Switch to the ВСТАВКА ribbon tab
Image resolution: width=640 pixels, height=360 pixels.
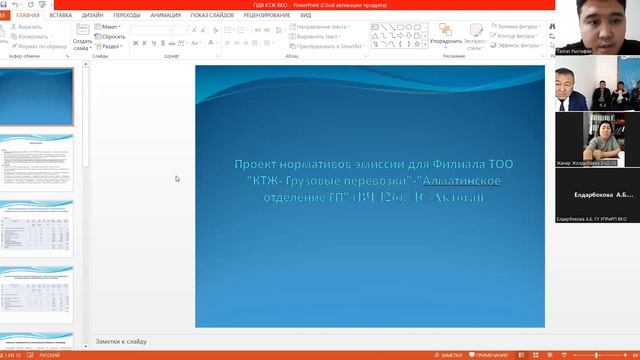coord(60,15)
